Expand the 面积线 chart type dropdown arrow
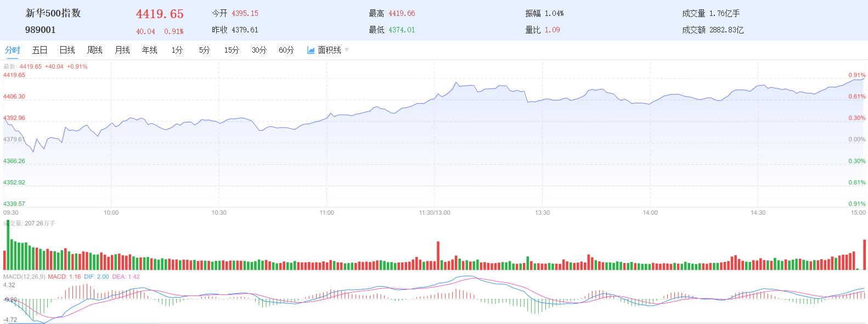Image resolution: width=868 pixels, height=324 pixels. pyautogui.click(x=347, y=50)
